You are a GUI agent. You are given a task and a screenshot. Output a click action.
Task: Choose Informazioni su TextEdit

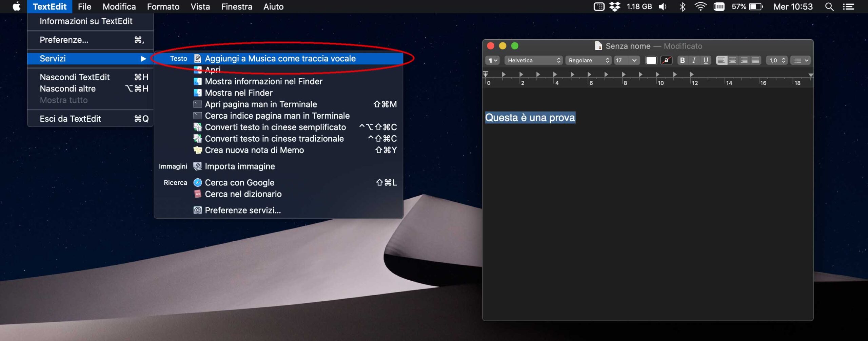(90, 21)
